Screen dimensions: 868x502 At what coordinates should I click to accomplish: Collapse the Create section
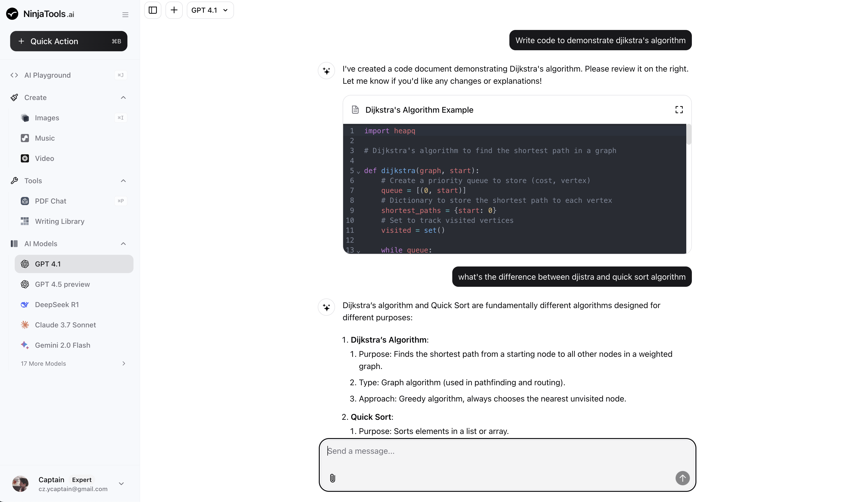coord(123,97)
